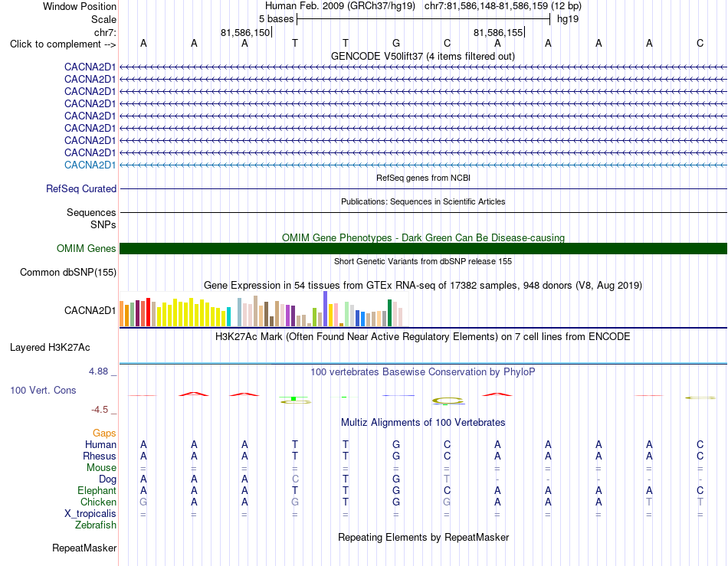Click the 'Human' species label

click(x=100, y=444)
